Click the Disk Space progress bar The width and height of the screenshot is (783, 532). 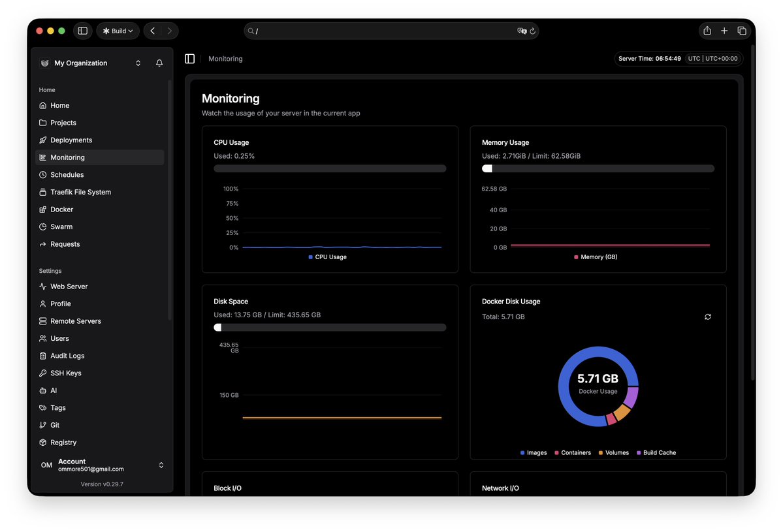tap(330, 328)
